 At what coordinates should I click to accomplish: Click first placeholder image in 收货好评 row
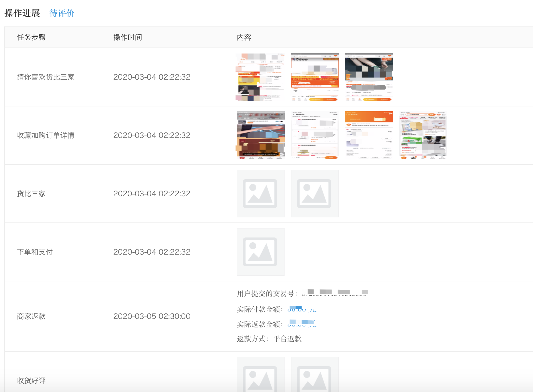click(x=260, y=374)
